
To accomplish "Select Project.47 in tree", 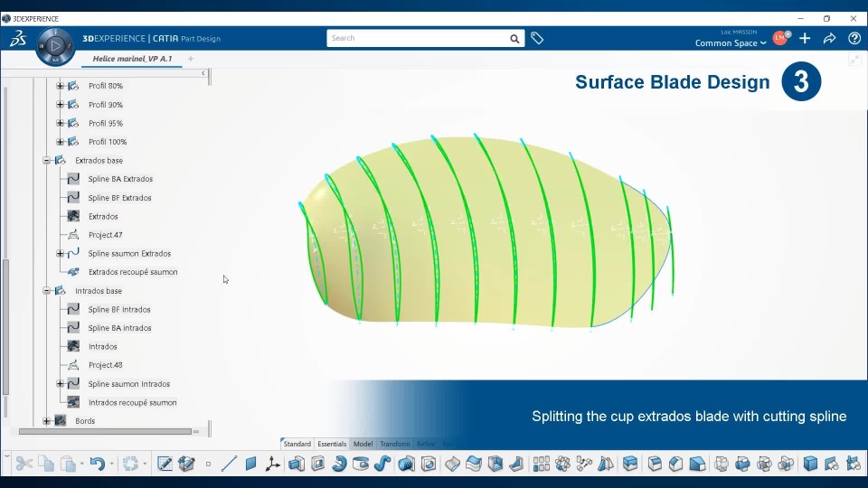I will tap(105, 235).
